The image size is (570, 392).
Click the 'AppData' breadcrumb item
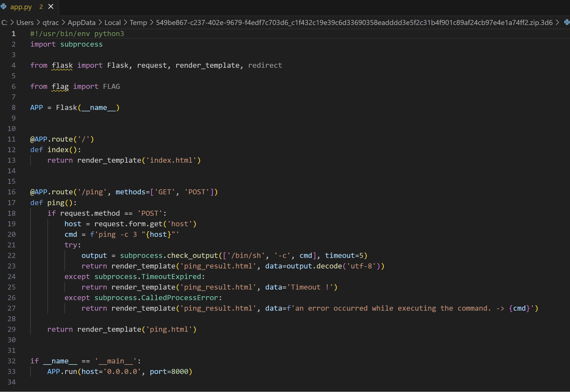tap(81, 22)
